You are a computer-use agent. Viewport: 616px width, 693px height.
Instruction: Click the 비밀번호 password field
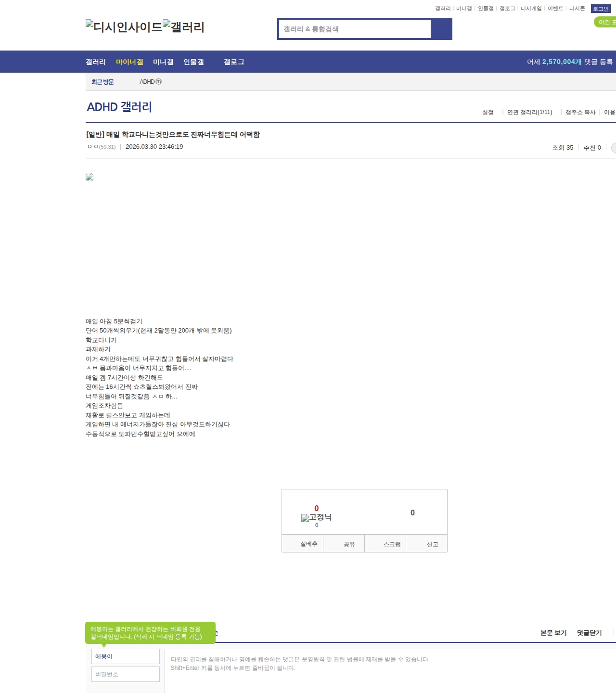[126, 674]
